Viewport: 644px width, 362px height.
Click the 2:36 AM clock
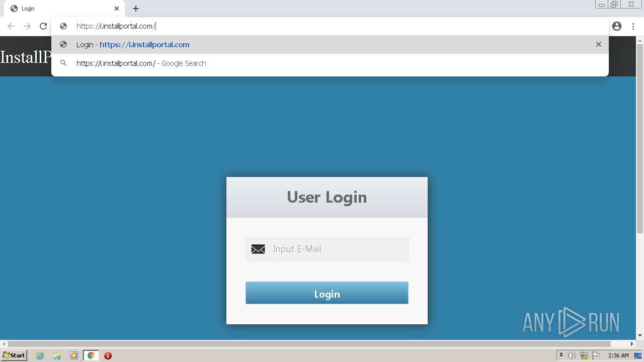tap(618, 355)
